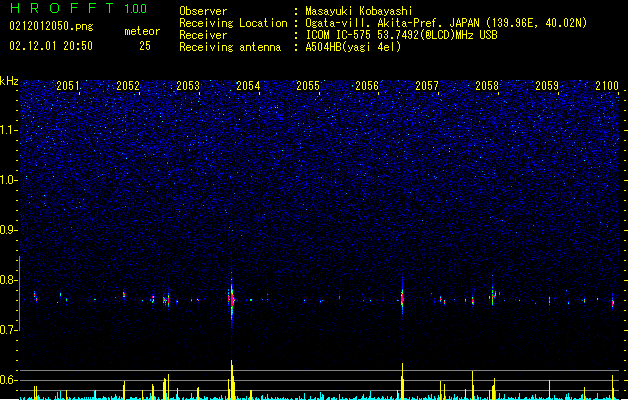Click the 2059 time marker
This screenshot has width=629, height=400.
[x=547, y=86]
